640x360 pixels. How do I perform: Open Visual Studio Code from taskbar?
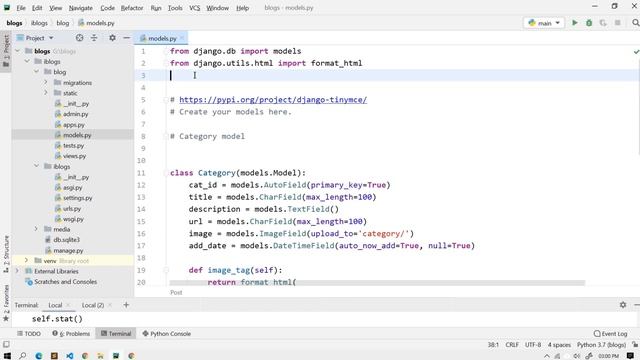click(x=70, y=356)
